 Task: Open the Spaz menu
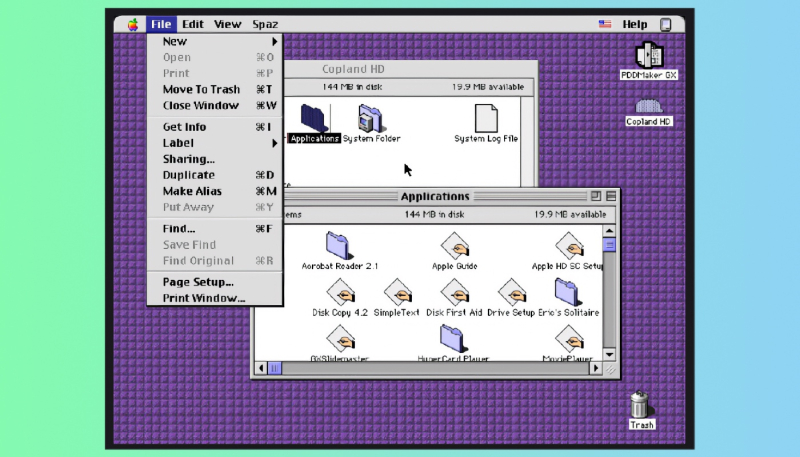click(265, 24)
